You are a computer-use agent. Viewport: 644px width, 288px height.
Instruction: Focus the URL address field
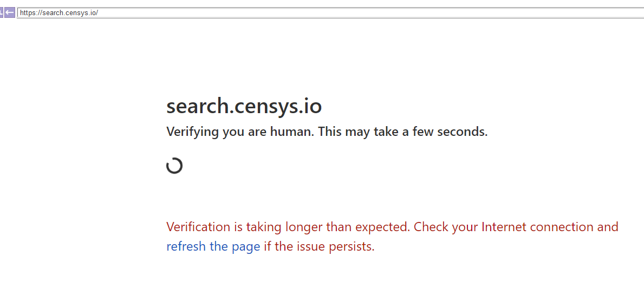click(325, 12)
